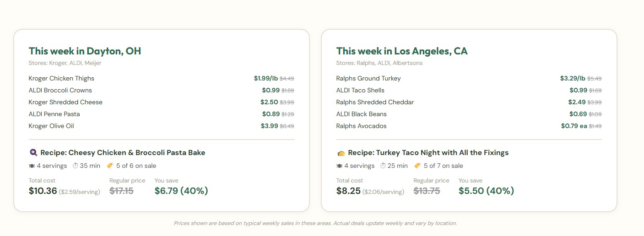Click the ALDI Black Beans item
The image size is (644, 236).
(x=361, y=114)
